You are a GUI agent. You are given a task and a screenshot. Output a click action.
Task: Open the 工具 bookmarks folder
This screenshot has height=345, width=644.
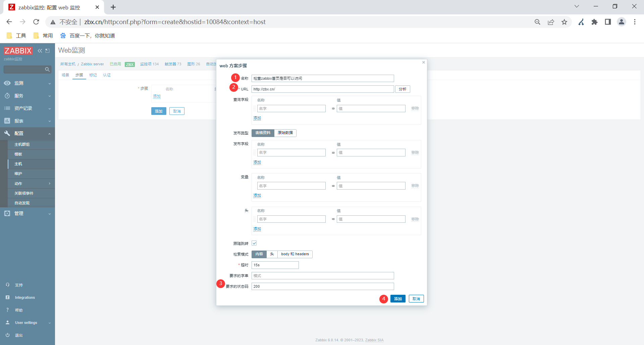16,36
